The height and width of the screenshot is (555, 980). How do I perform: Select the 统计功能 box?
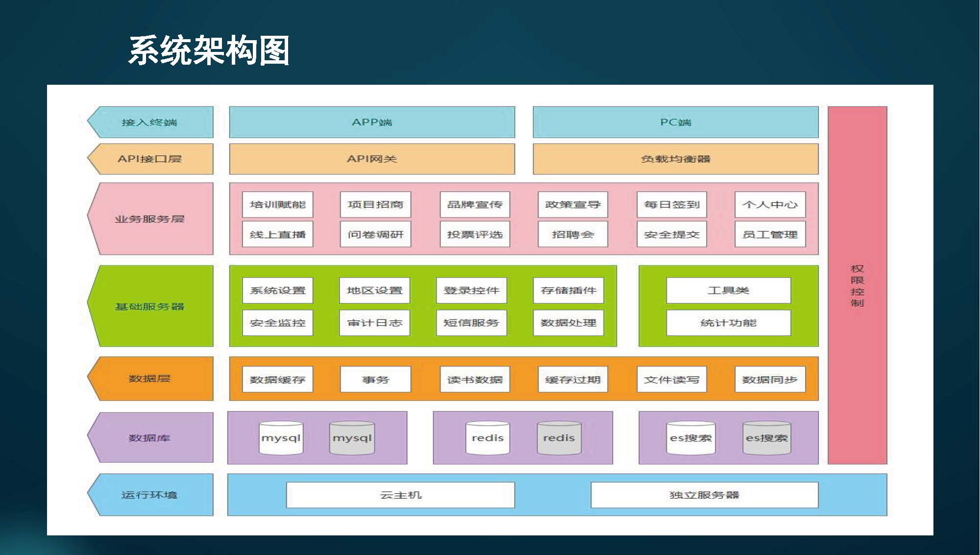[x=728, y=323]
